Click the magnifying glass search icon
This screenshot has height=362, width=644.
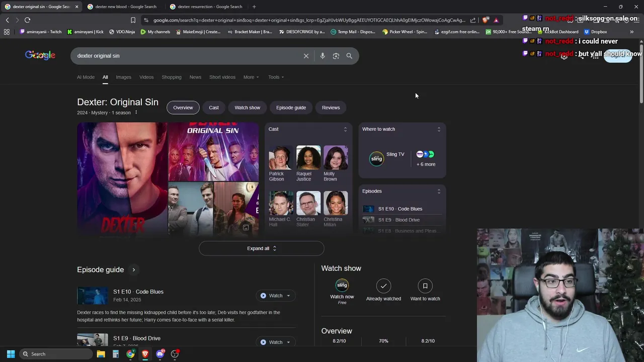point(349,56)
